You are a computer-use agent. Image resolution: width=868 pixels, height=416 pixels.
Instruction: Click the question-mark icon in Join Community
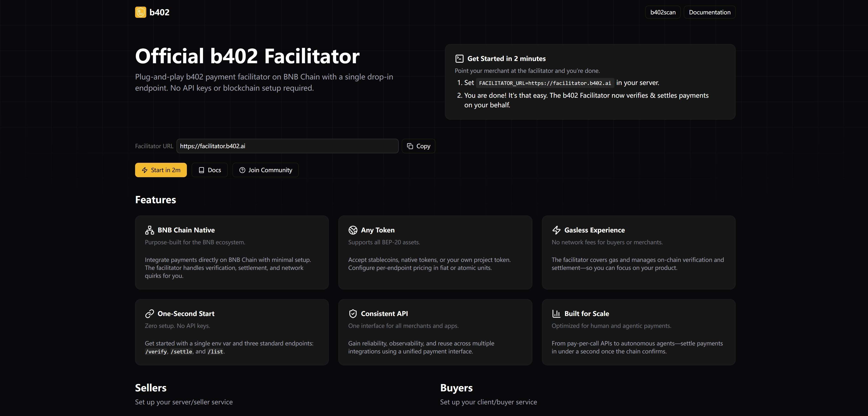point(242,170)
